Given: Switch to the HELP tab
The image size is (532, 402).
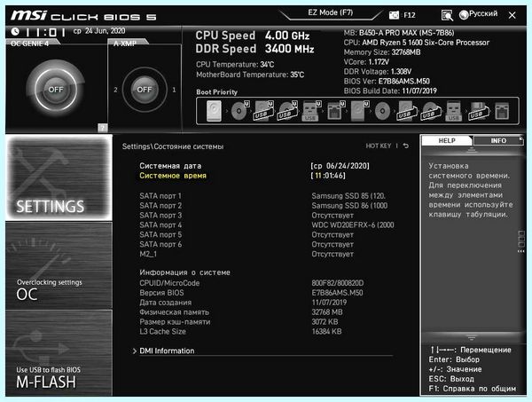Looking at the screenshot, I should (x=447, y=140).
